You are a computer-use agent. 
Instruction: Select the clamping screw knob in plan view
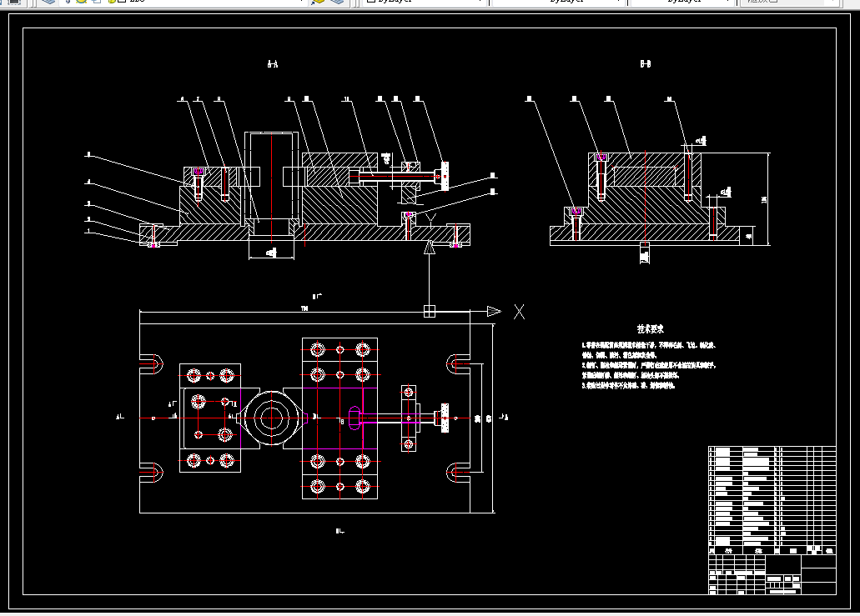[x=445, y=418]
